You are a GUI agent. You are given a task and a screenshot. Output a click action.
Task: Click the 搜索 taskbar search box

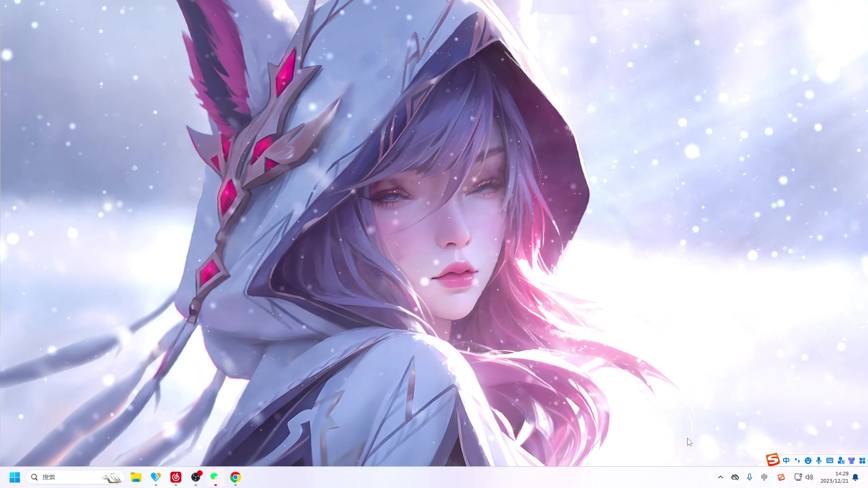pyautogui.click(x=75, y=477)
